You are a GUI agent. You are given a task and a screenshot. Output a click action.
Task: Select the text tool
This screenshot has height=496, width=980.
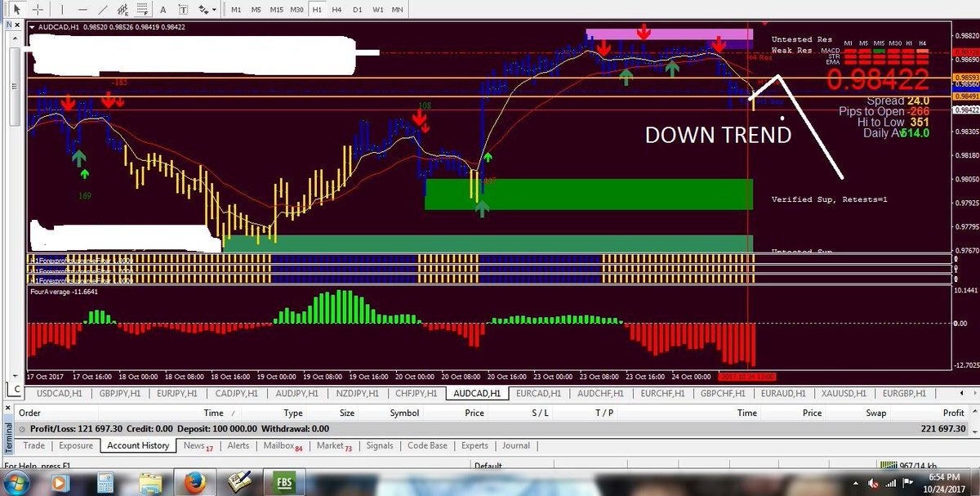[163, 10]
